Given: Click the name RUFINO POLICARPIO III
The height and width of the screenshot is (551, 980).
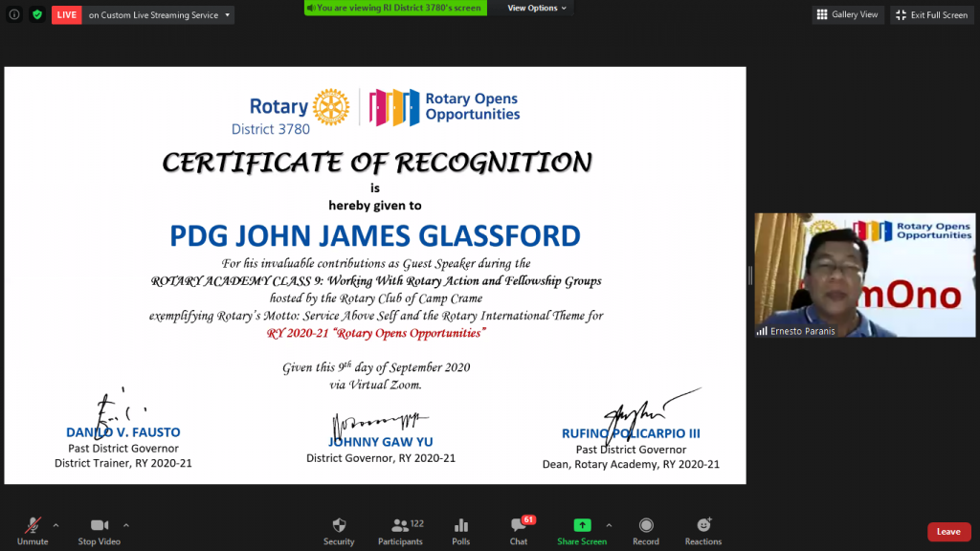Looking at the screenshot, I should coord(631,433).
